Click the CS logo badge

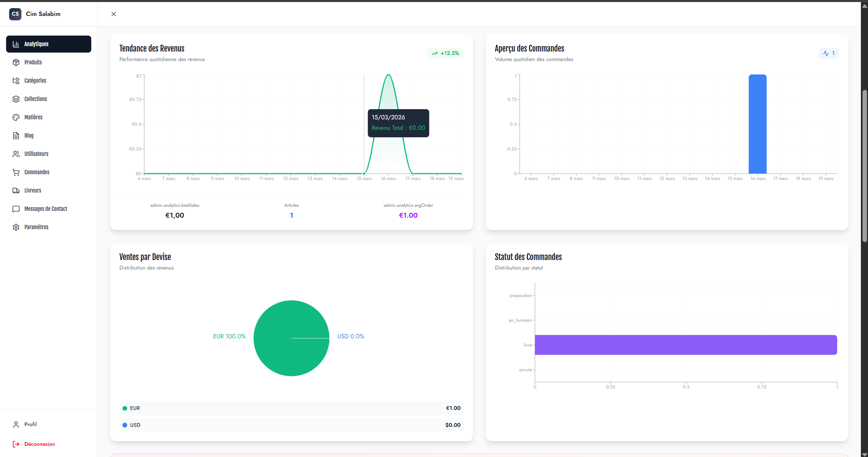(x=15, y=14)
